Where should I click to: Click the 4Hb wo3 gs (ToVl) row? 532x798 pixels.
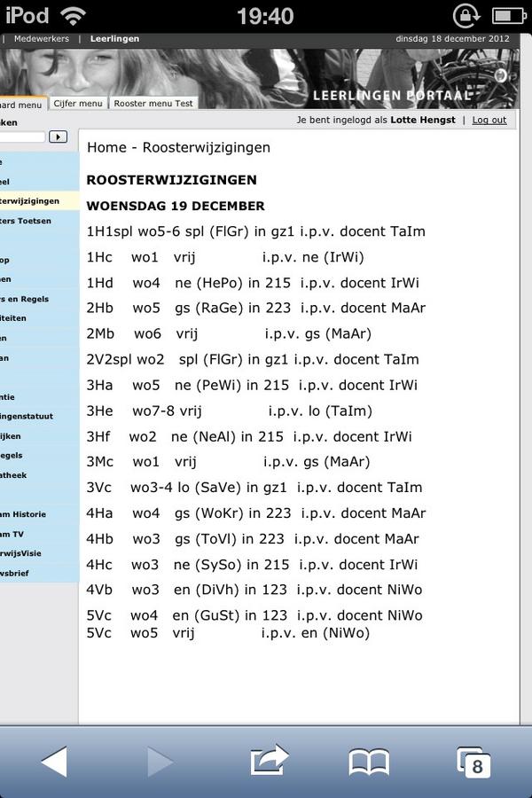pos(253,539)
